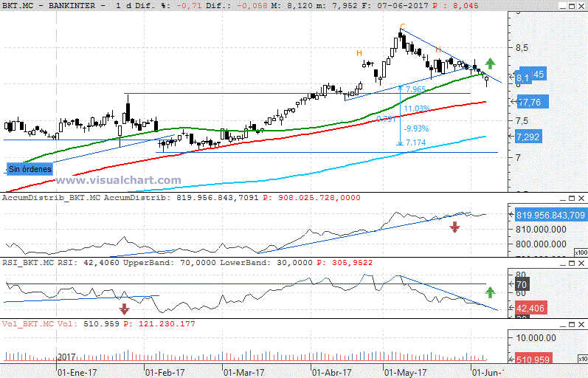This screenshot has width=588, height=378.
Task: Close the RSI indicator panel
Action: pos(581,264)
